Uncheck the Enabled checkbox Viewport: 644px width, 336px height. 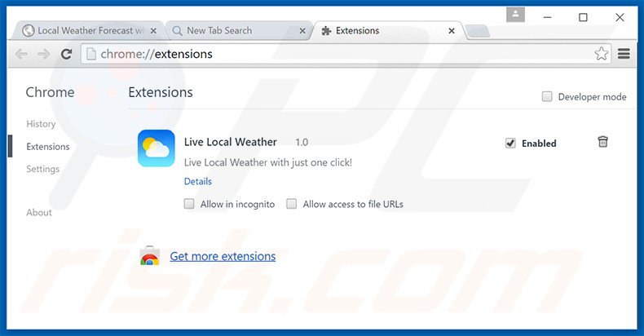click(510, 143)
